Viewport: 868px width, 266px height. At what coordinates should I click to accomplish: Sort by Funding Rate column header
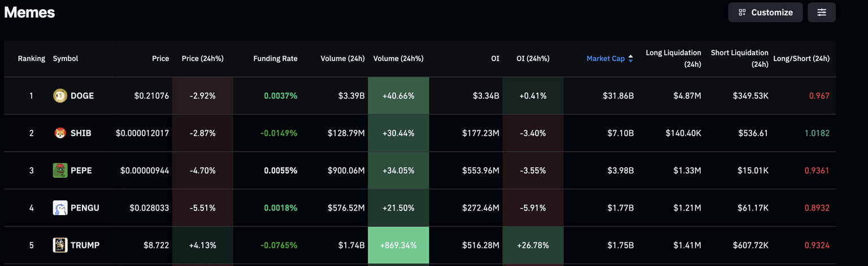[275, 59]
